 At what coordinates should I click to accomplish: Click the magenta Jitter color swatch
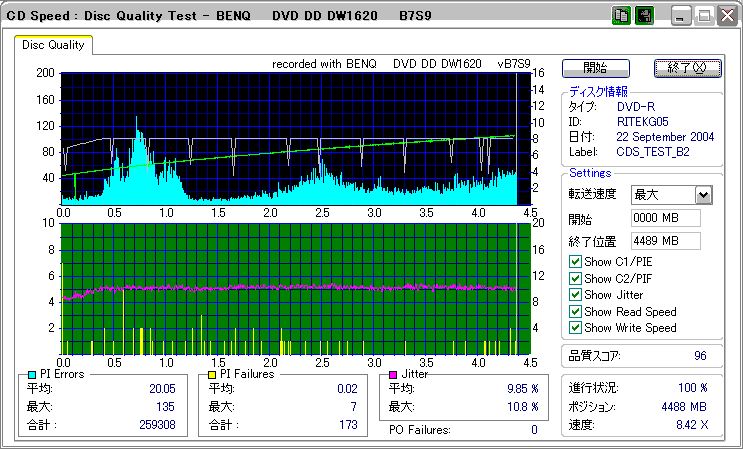pyautogui.click(x=393, y=375)
